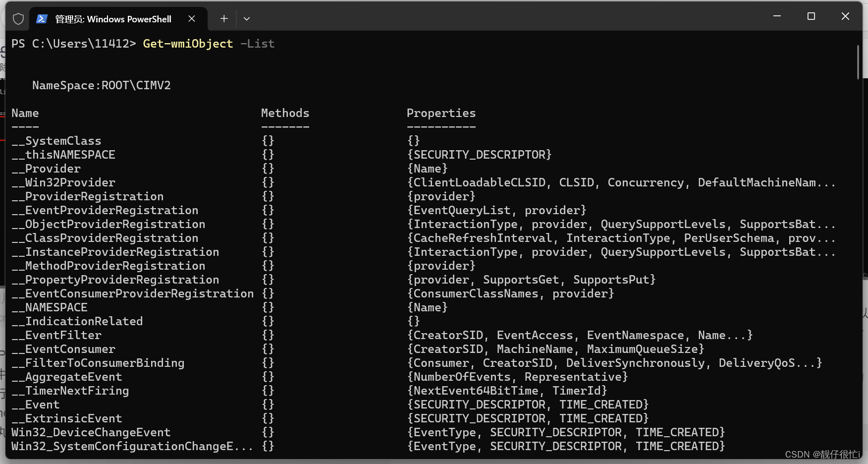Click the PowerShell tab icon

(x=42, y=19)
